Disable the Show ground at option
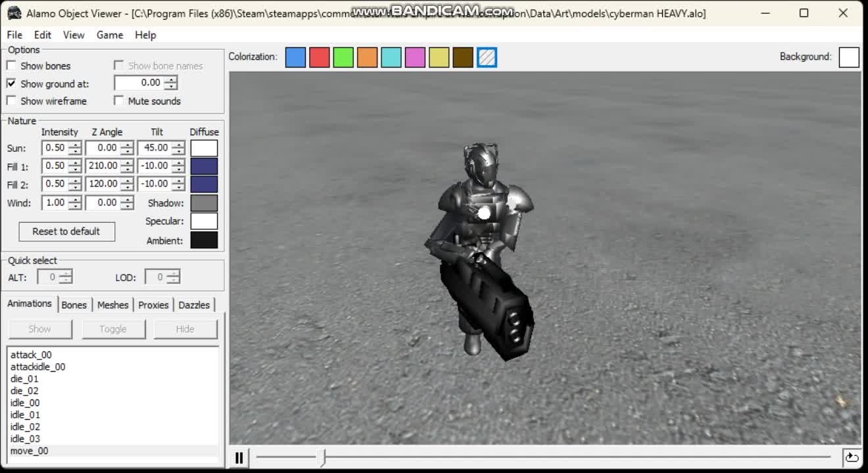The height and width of the screenshot is (473, 868). click(x=11, y=83)
